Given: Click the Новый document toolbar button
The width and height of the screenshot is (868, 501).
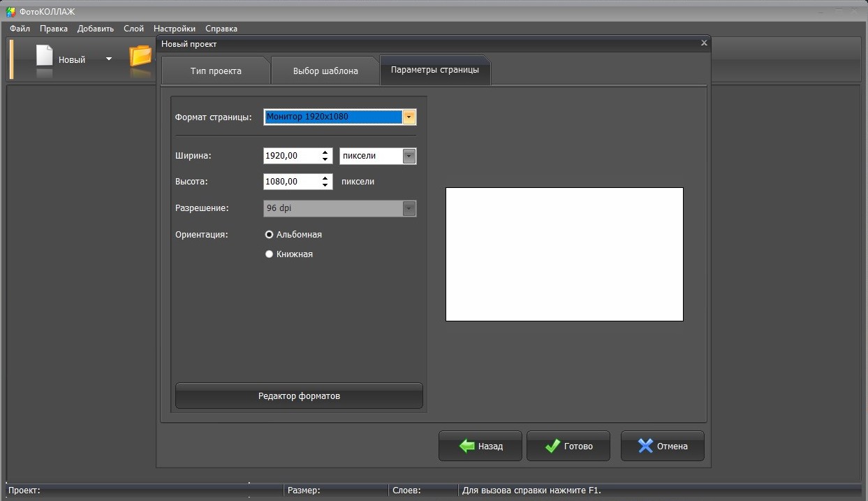Looking at the screenshot, I should click(61, 59).
